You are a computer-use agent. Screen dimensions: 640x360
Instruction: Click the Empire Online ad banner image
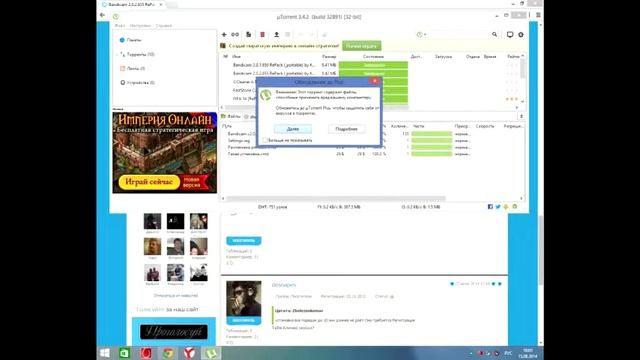click(x=165, y=152)
